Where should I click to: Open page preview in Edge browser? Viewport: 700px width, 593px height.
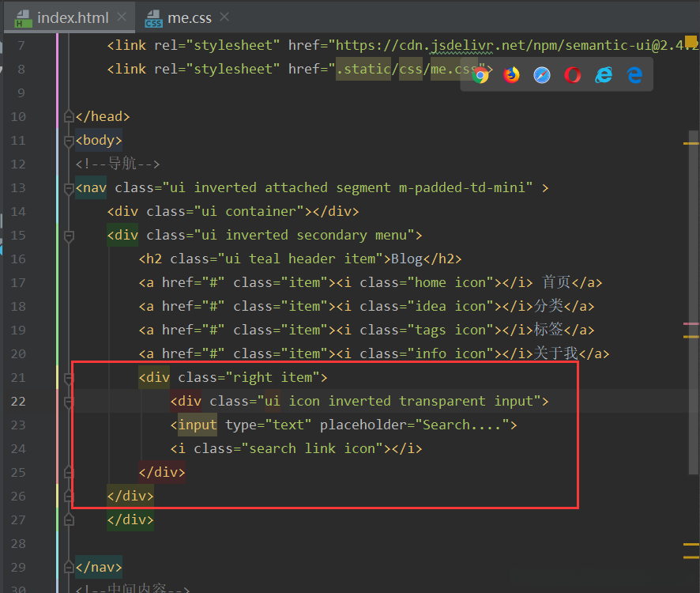(634, 75)
